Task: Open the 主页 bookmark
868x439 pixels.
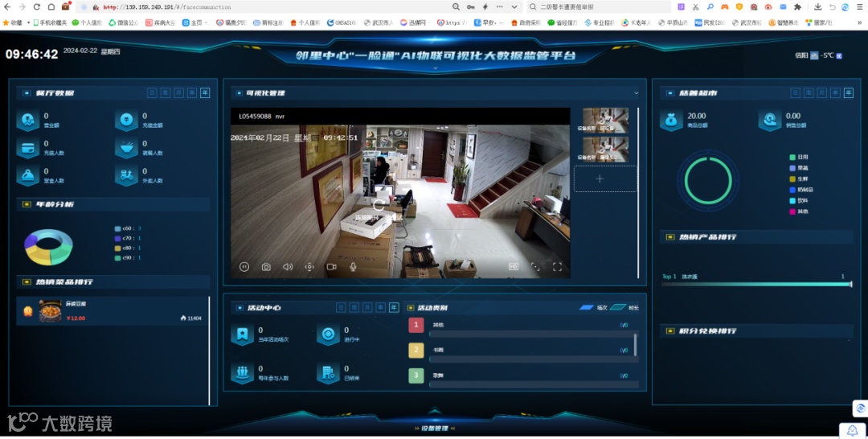Action: coord(194,23)
